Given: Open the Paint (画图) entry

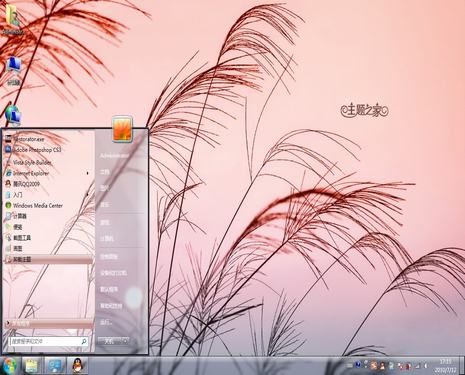Looking at the screenshot, I should tap(49, 248).
